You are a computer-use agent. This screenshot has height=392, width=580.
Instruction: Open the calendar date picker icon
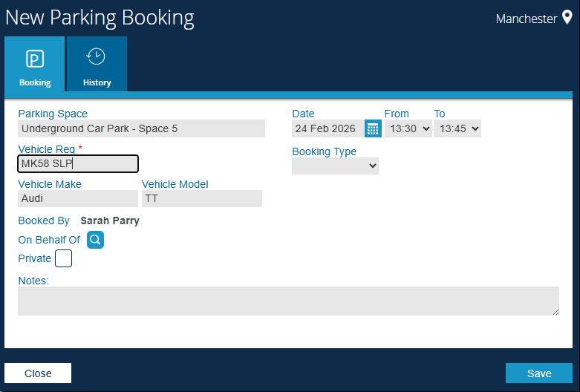[373, 128]
